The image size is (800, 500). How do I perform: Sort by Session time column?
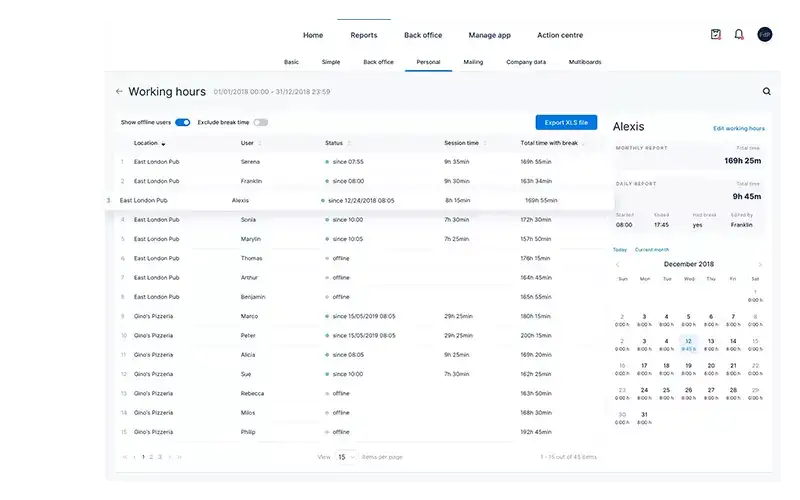[x=485, y=143]
